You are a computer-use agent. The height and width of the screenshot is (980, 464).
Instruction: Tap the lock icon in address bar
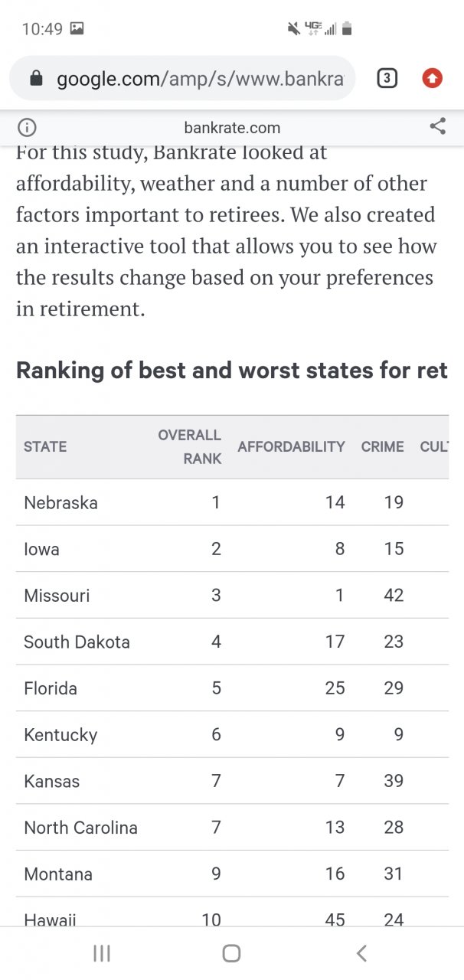click(35, 78)
